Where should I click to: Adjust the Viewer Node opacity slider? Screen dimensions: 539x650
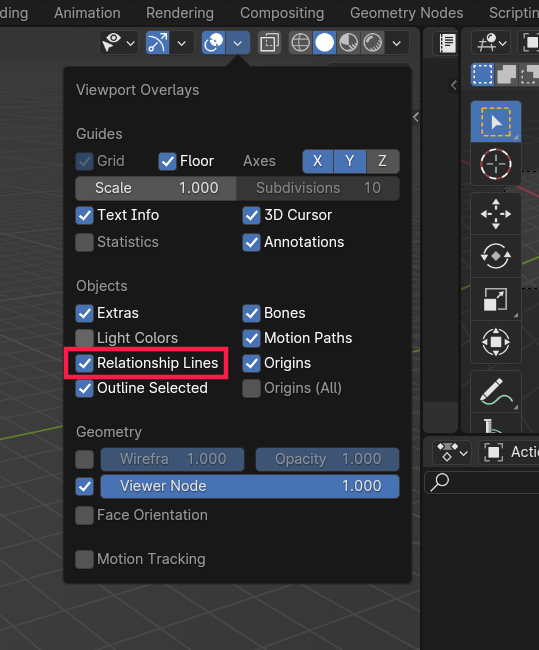(250, 486)
